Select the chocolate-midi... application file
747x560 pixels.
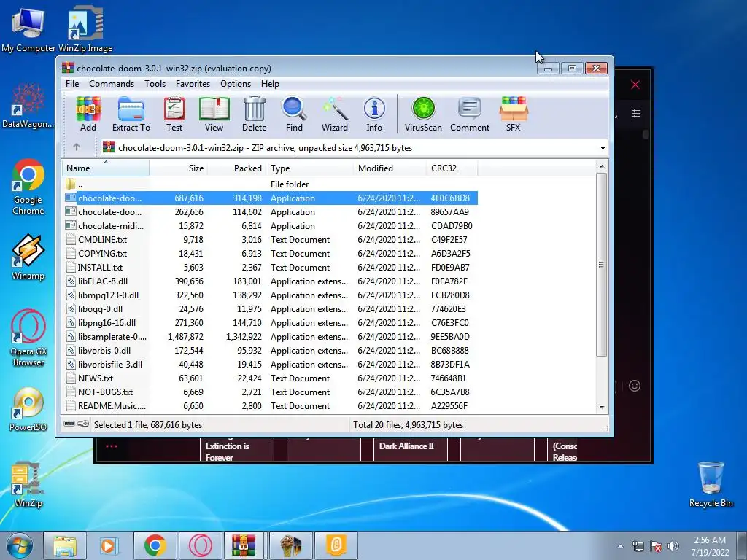(x=270, y=226)
